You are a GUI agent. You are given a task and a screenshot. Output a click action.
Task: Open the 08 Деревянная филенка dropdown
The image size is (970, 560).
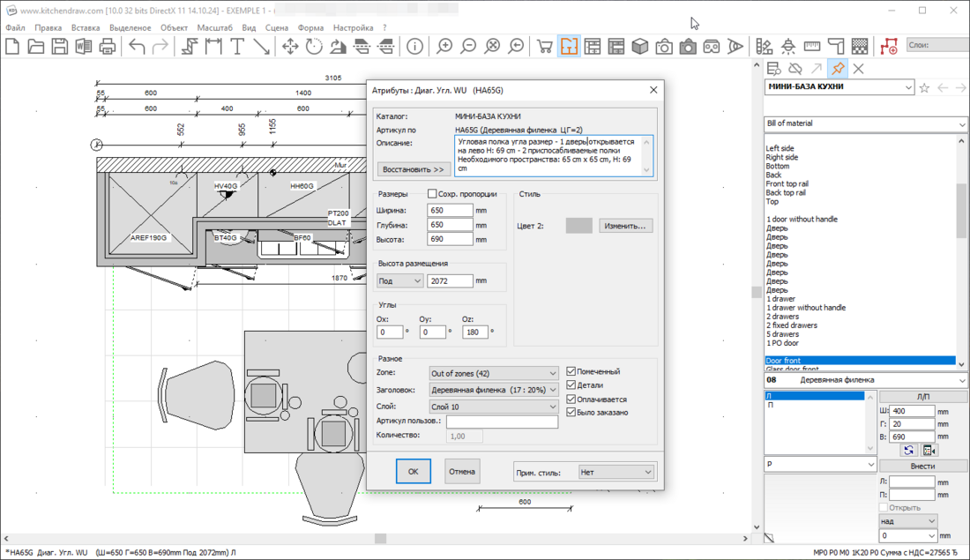click(x=865, y=380)
